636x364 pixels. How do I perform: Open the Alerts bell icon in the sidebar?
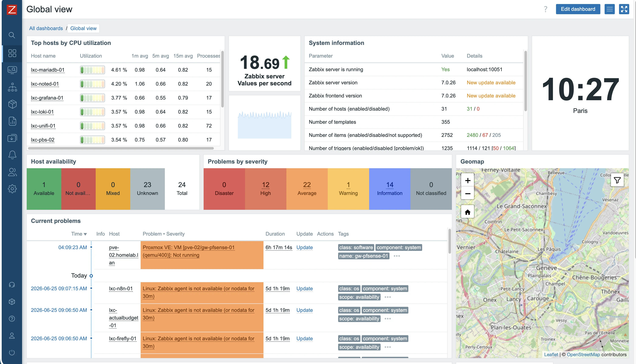12,155
